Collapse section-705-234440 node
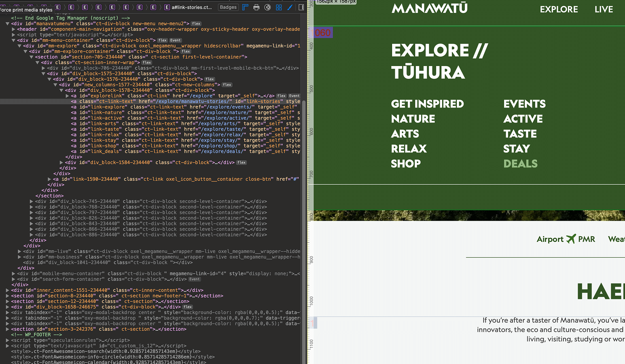625x364 pixels. [31, 57]
